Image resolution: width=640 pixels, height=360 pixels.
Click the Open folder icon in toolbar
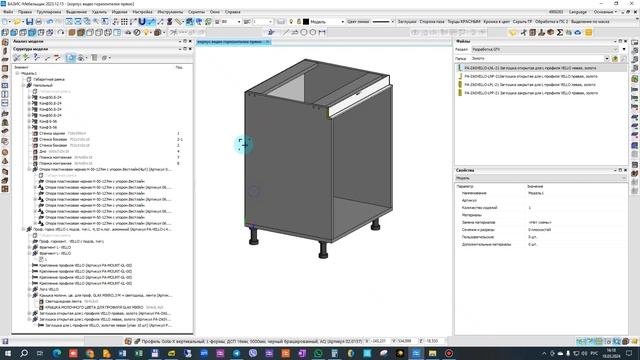(17, 22)
